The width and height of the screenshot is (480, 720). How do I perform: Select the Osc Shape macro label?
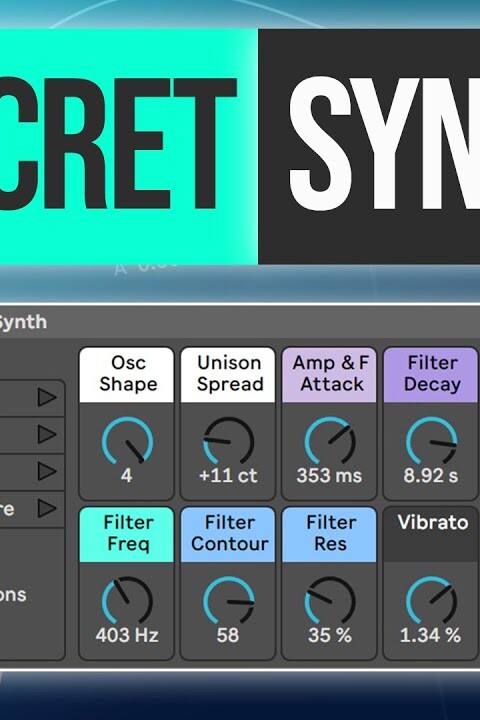127,374
